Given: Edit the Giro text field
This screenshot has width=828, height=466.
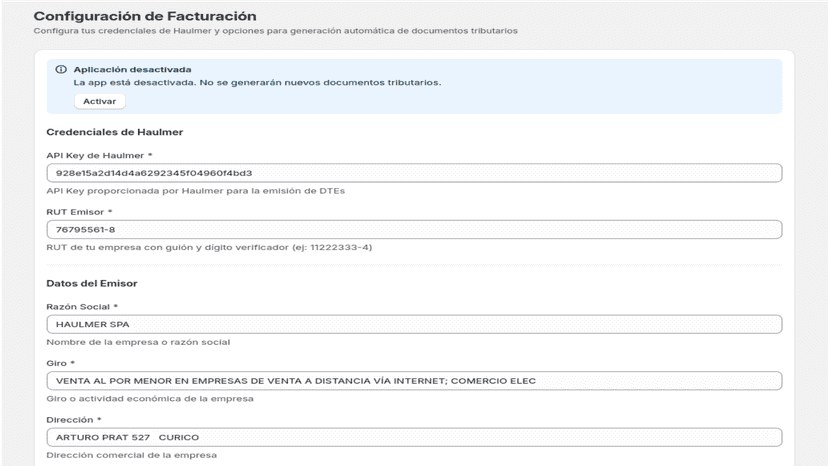Looking at the screenshot, I should pos(414,381).
